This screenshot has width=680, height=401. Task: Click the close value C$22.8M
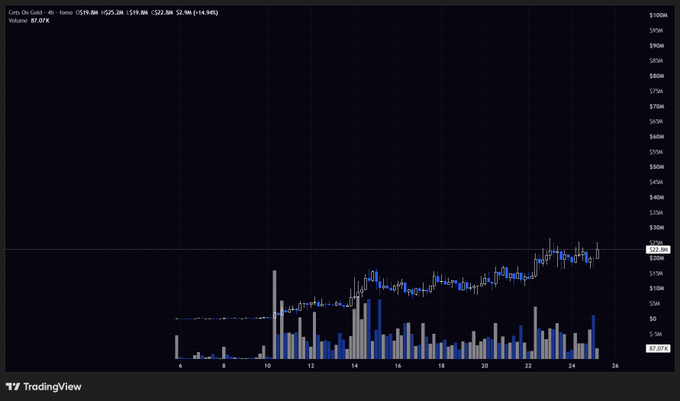pyautogui.click(x=162, y=13)
